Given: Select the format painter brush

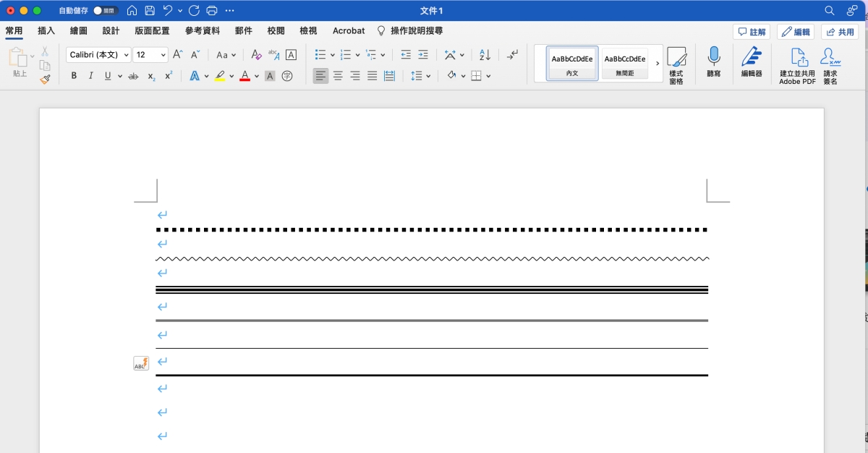Looking at the screenshot, I should pos(45,79).
